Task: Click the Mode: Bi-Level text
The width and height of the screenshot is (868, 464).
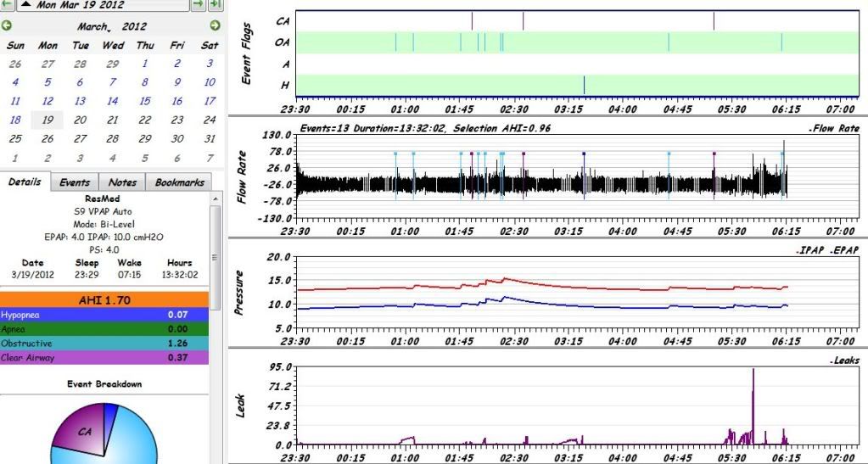Action: click(104, 224)
